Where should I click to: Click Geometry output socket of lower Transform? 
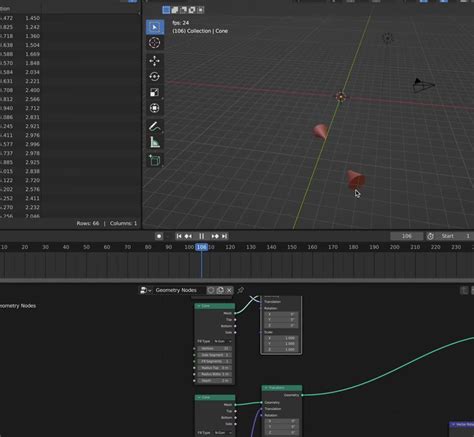pyautogui.click(x=302, y=395)
